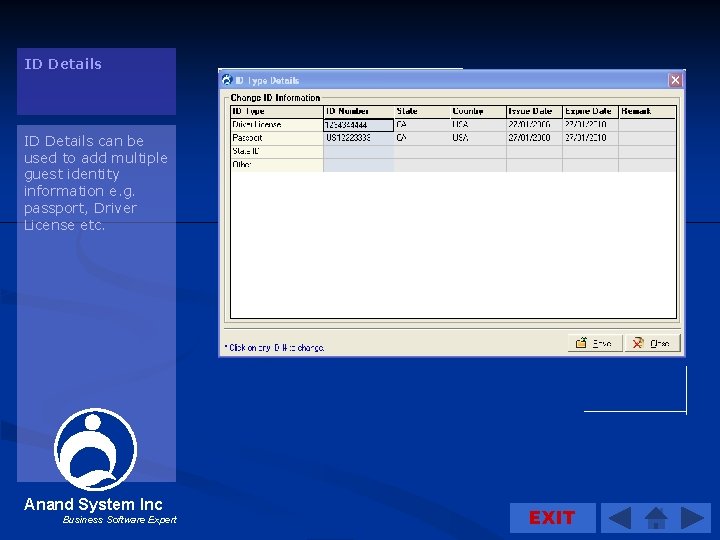Click the Remark column header
Viewport: 720px width, 540px height.
[x=647, y=112]
